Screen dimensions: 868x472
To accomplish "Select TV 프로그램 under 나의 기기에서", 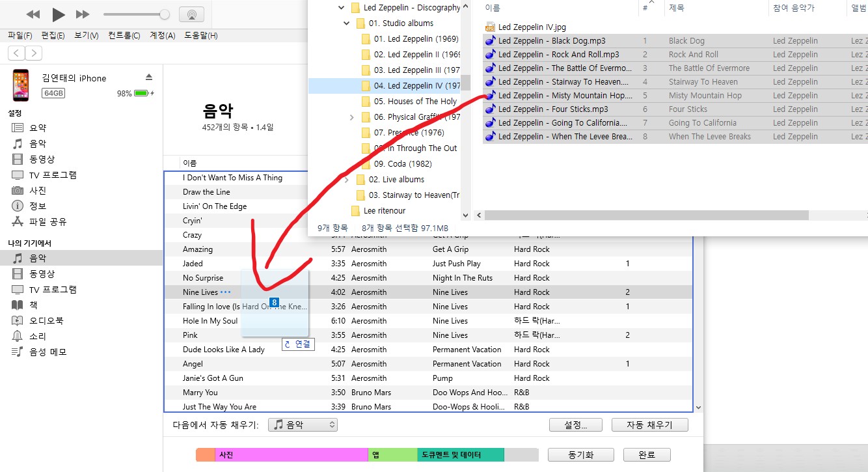I will click(53, 290).
